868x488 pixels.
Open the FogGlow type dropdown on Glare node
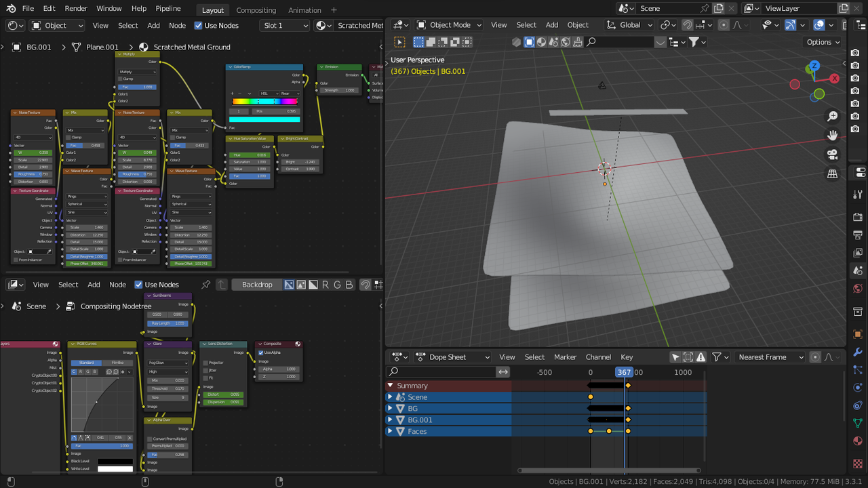(x=168, y=363)
